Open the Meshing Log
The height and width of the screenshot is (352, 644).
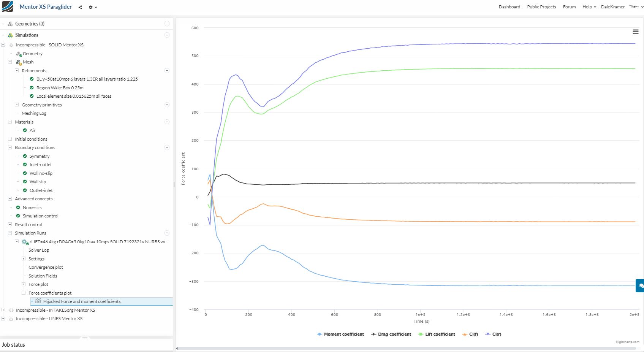(x=34, y=113)
